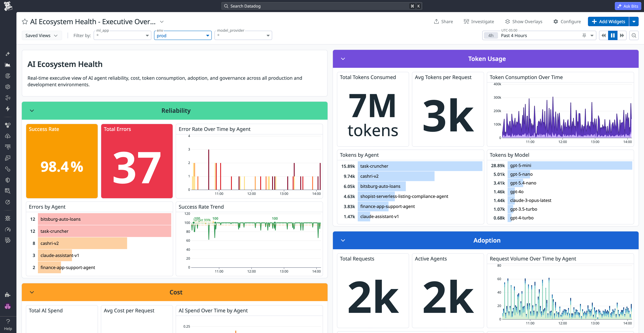Open the speedometer gauge sidebar icon
644x333 pixels.
(8, 229)
